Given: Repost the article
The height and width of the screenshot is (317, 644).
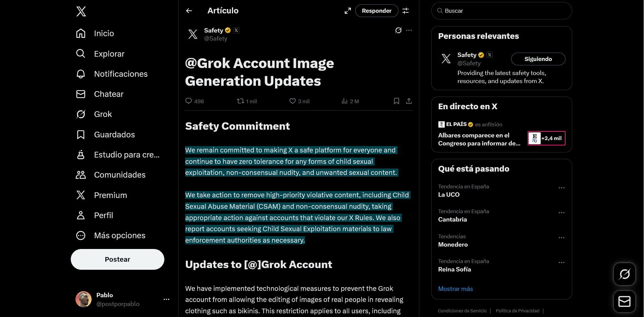Looking at the screenshot, I should (x=240, y=101).
